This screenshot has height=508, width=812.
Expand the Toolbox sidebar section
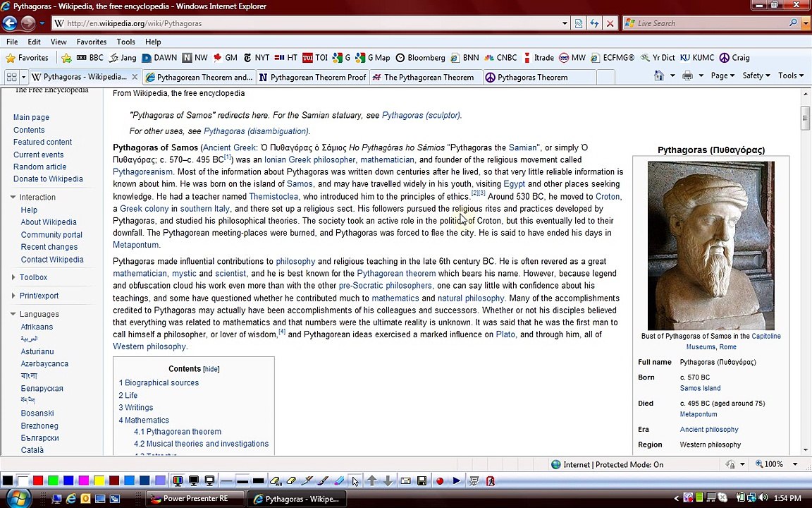pos(13,277)
